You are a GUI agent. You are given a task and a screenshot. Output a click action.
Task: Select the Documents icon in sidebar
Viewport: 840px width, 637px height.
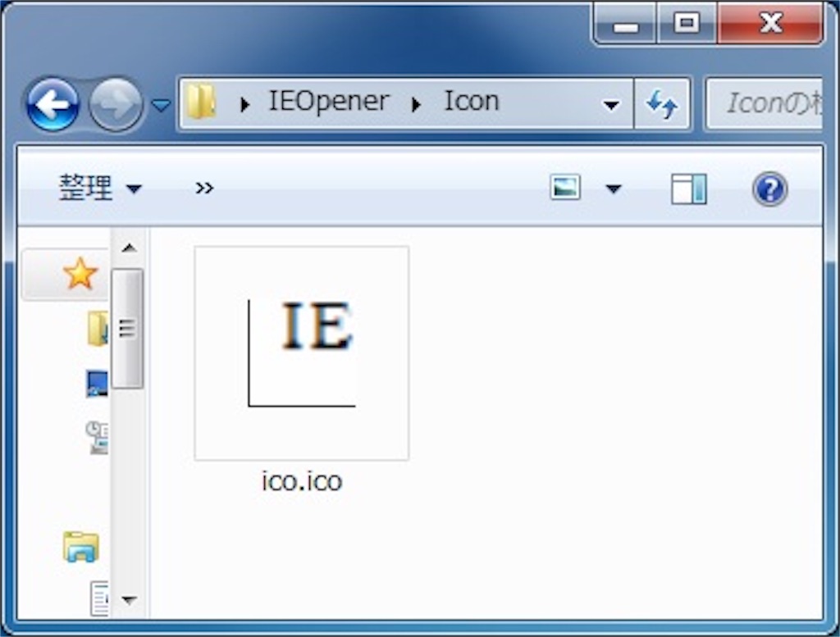[x=99, y=598]
